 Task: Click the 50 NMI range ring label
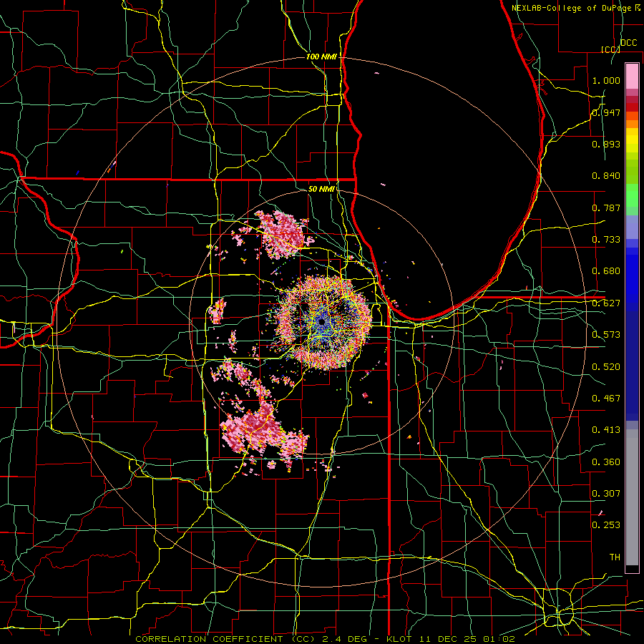[321, 190]
